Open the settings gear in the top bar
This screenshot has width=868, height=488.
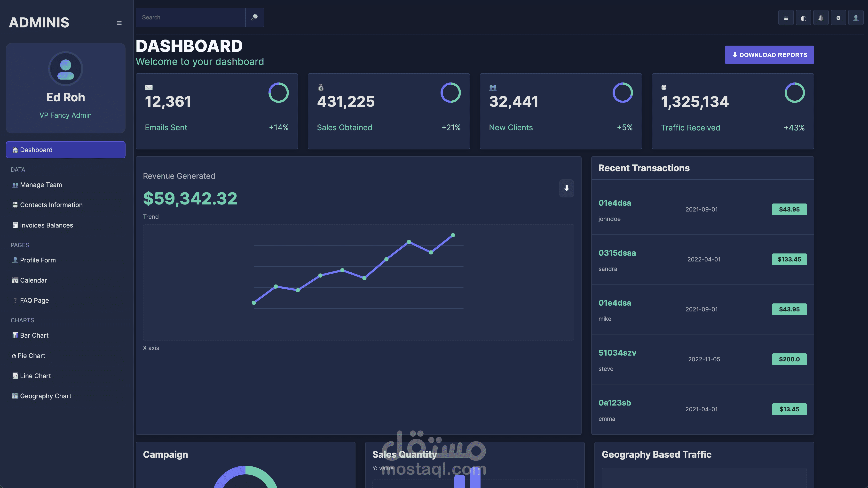[839, 17]
